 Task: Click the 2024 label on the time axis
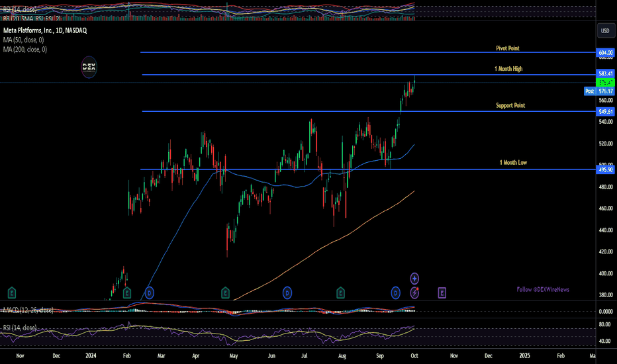91,355
